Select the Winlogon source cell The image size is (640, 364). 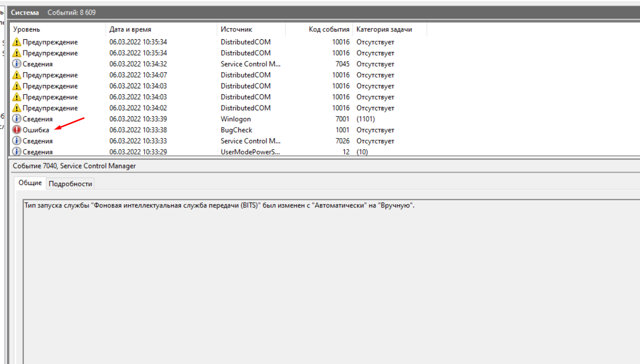[236, 119]
